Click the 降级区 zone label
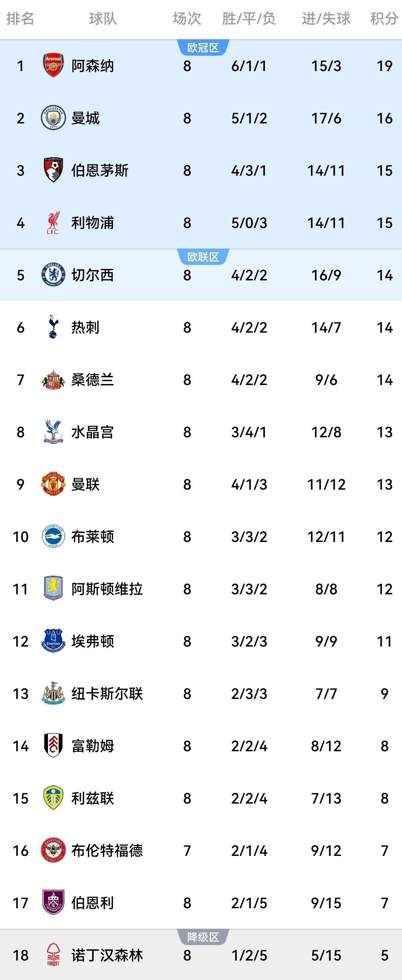Viewport: 402px width, 980px height. [203, 937]
